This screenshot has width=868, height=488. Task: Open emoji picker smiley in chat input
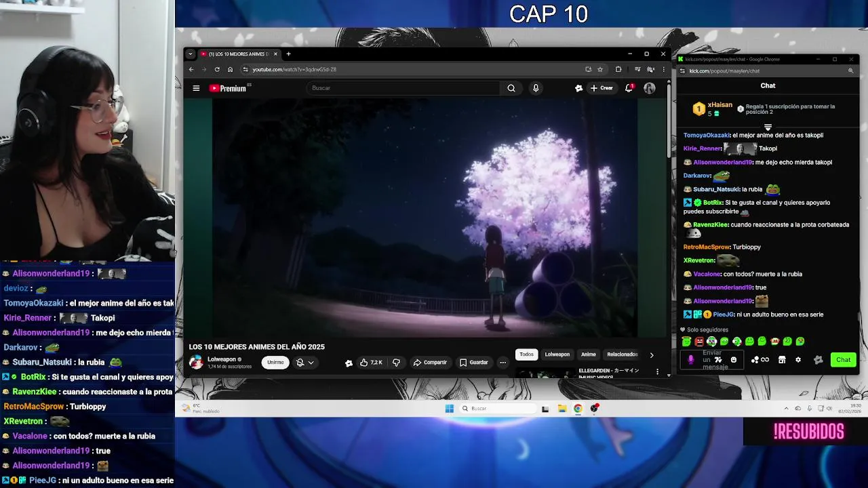click(x=733, y=360)
